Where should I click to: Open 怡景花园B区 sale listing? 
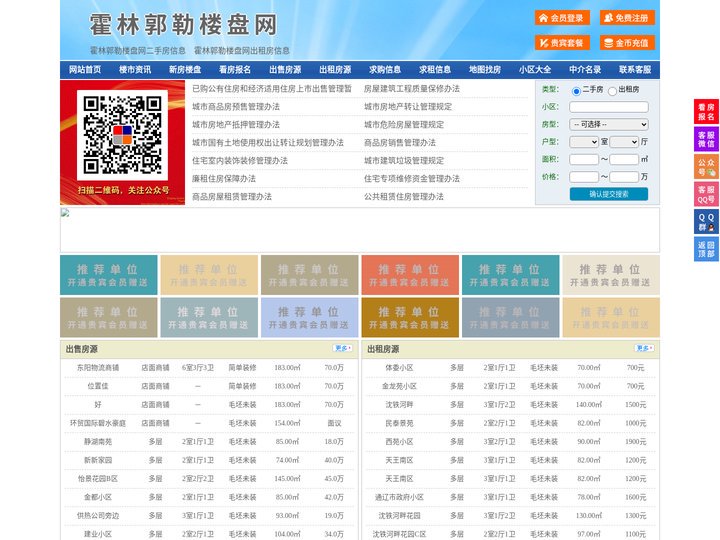(98, 479)
